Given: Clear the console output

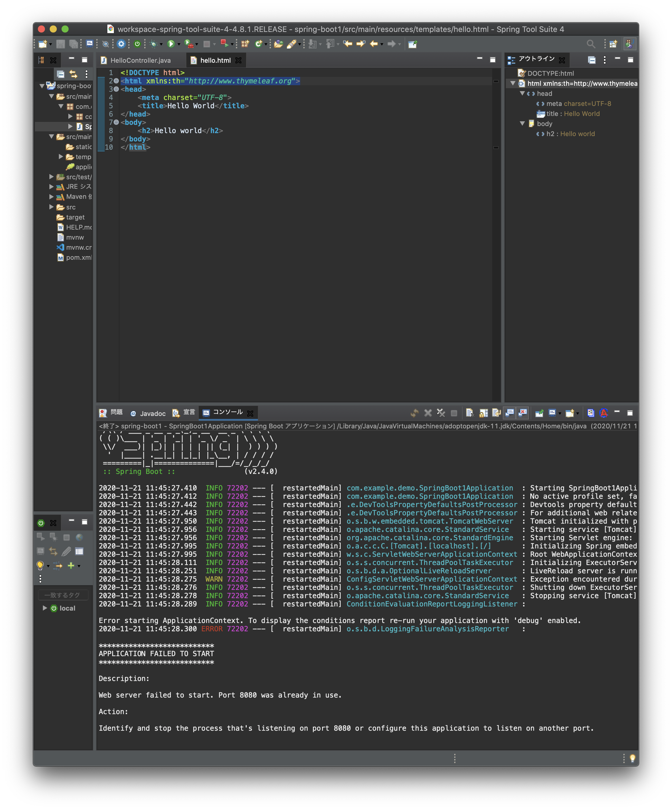Looking at the screenshot, I should (x=470, y=413).
